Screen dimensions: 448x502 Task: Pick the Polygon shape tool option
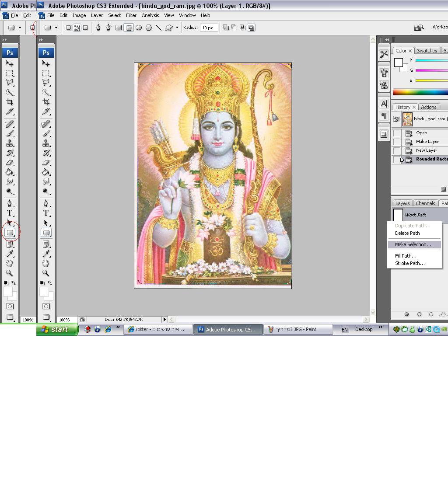pyautogui.click(x=149, y=28)
